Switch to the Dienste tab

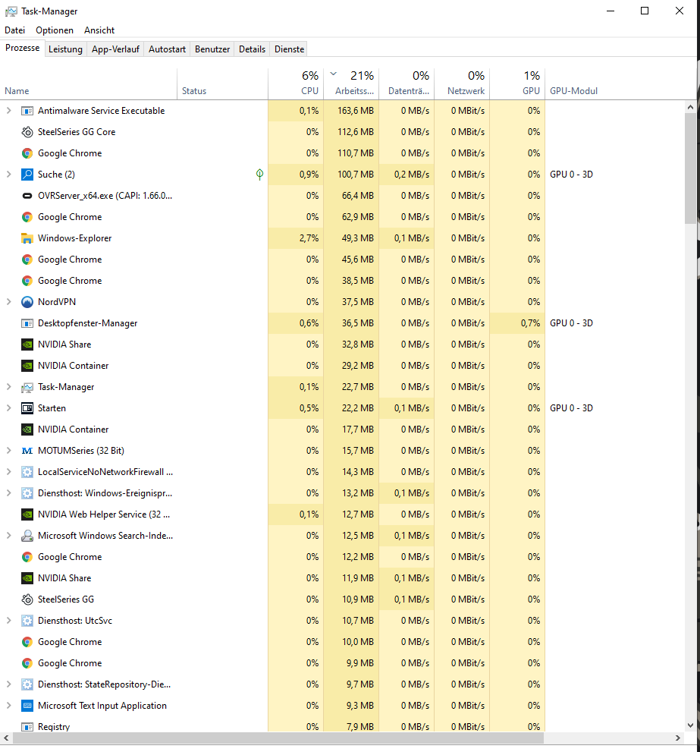pyautogui.click(x=290, y=49)
